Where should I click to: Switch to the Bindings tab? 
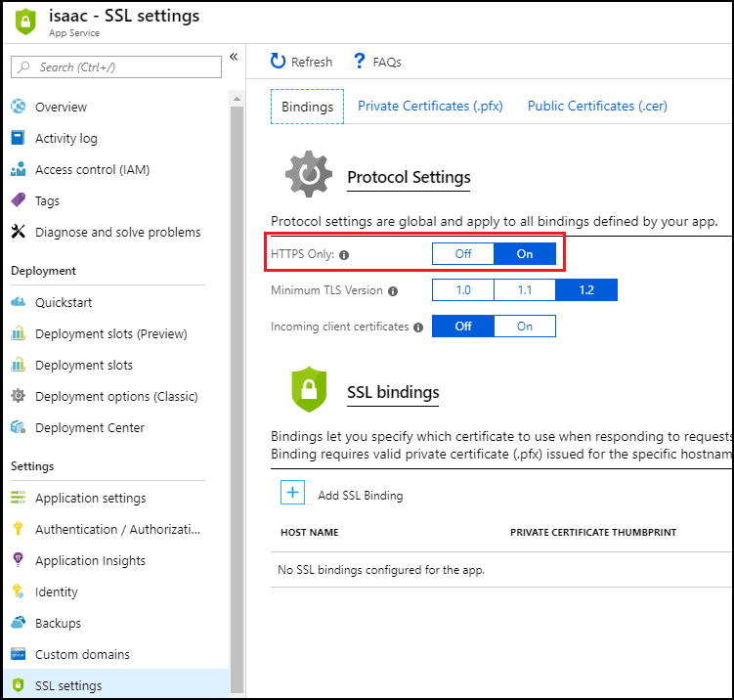click(307, 107)
